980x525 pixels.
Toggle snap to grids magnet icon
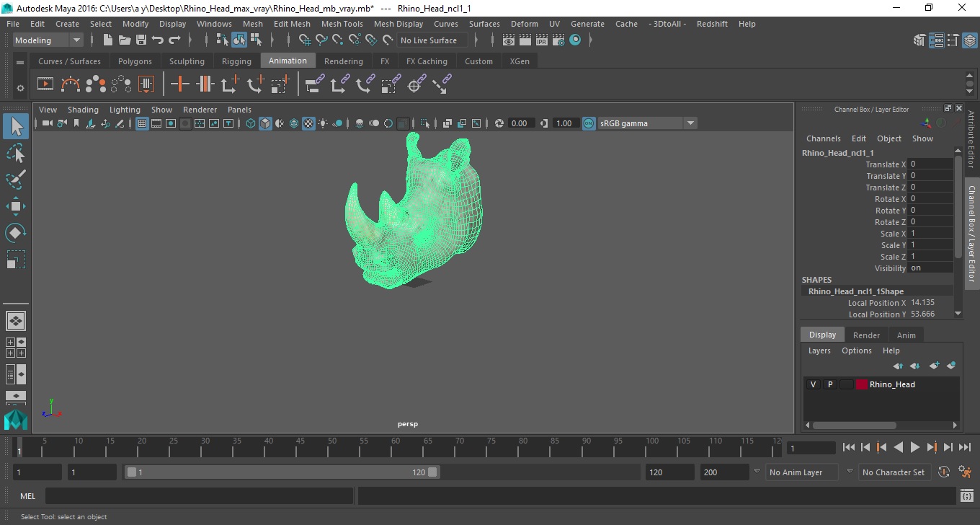305,40
